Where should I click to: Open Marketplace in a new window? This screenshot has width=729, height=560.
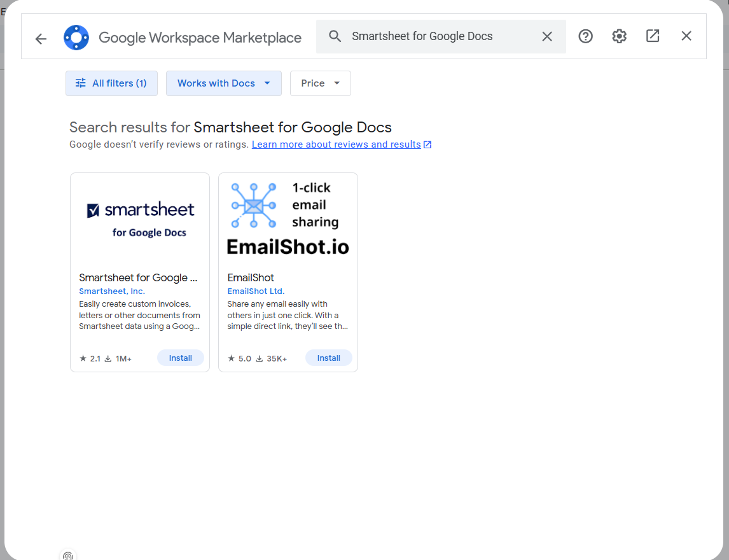pos(652,36)
